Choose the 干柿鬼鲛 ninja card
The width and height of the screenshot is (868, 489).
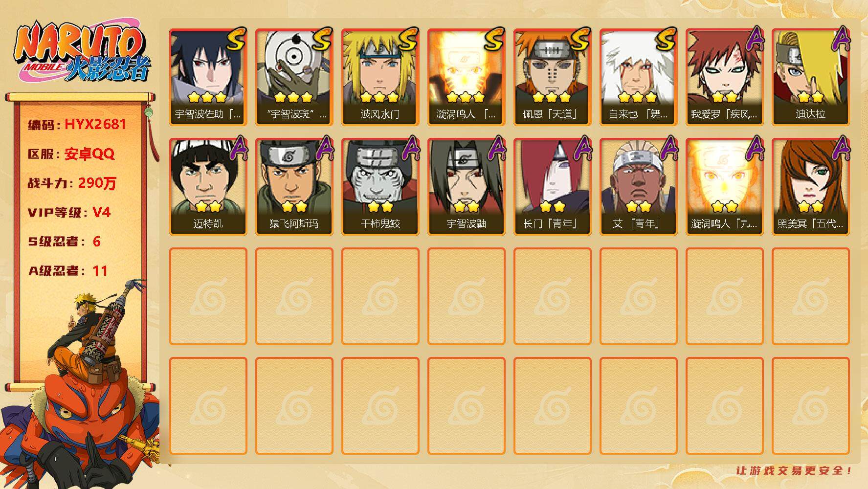click(x=380, y=187)
